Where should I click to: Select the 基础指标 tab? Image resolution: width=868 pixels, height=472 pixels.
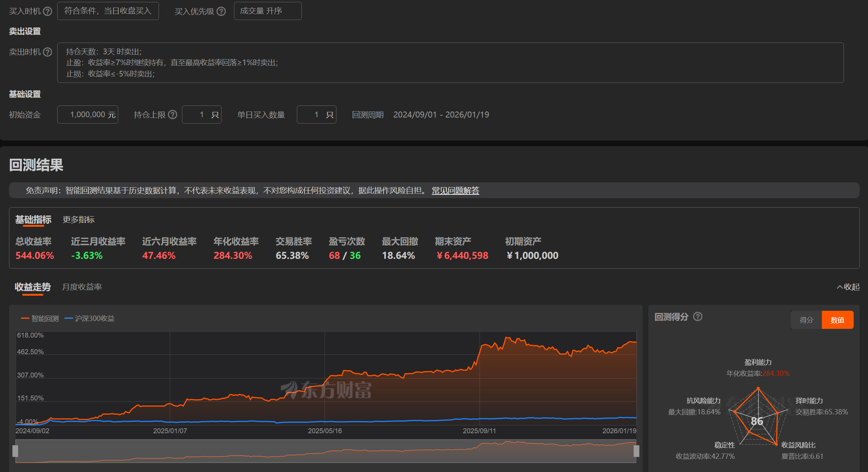33,220
